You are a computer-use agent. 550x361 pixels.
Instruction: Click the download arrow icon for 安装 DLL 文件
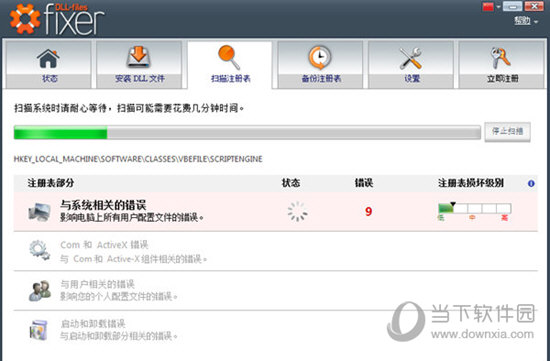coord(139,57)
